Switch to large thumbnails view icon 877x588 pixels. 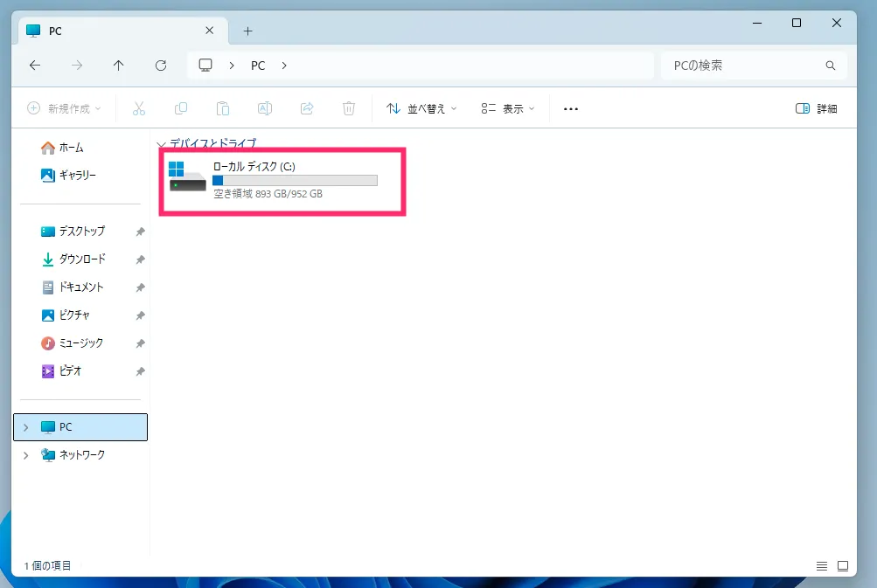point(843,566)
